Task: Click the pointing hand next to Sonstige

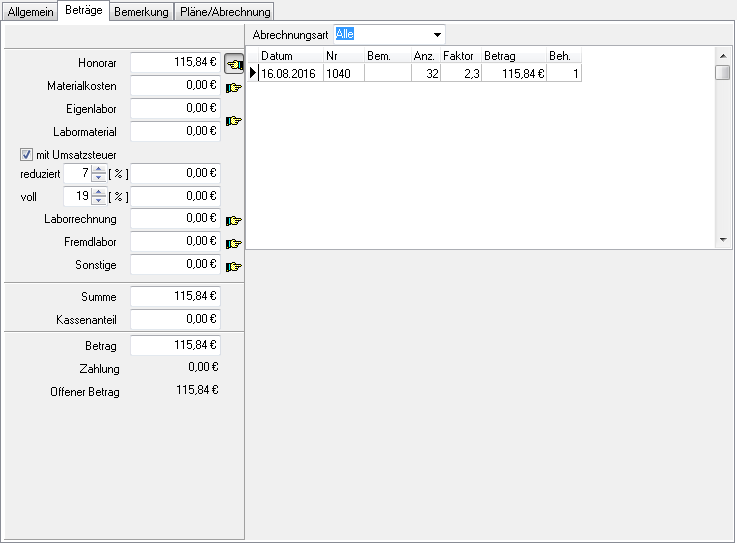Action: (x=234, y=266)
